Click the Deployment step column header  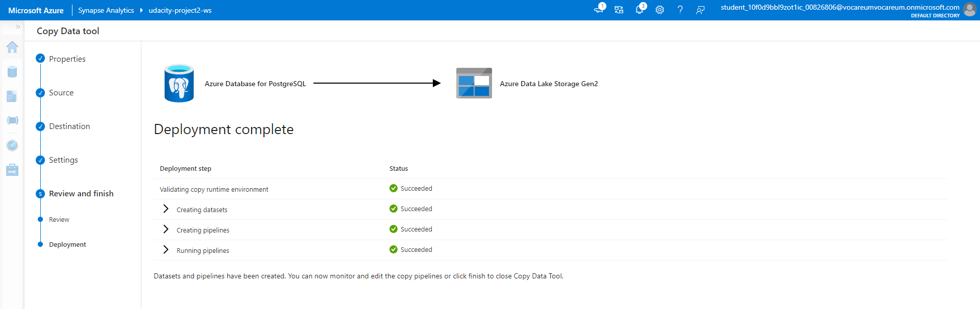185,168
